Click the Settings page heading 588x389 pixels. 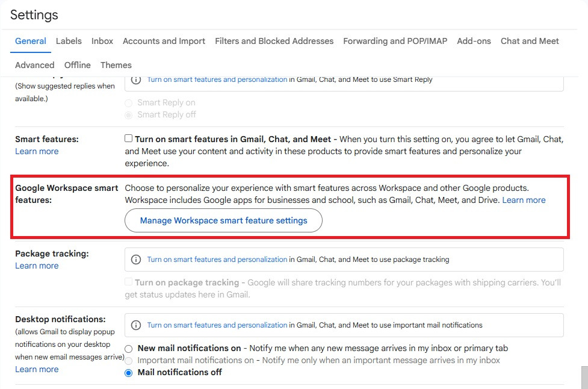(34, 15)
